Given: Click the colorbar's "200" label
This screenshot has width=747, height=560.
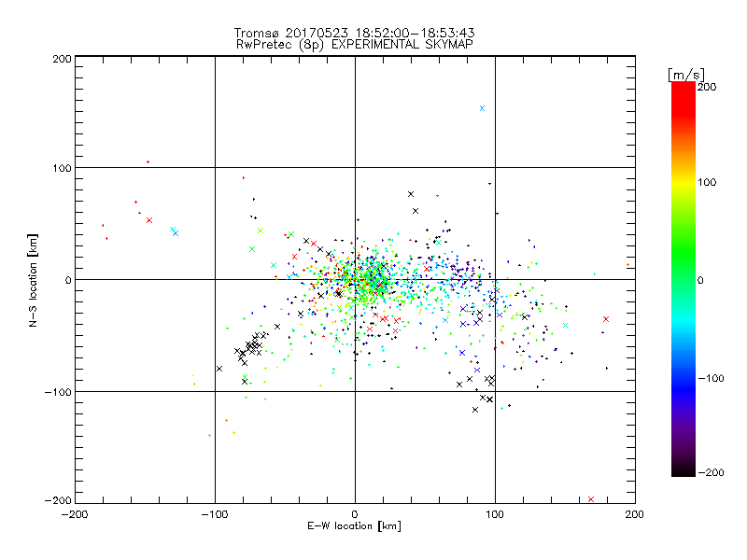Looking at the screenshot, I should tap(707, 87).
